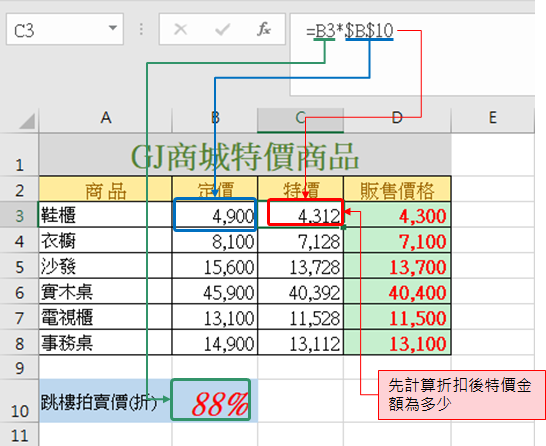
Task: Select row 7 header
Action: (19, 317)
